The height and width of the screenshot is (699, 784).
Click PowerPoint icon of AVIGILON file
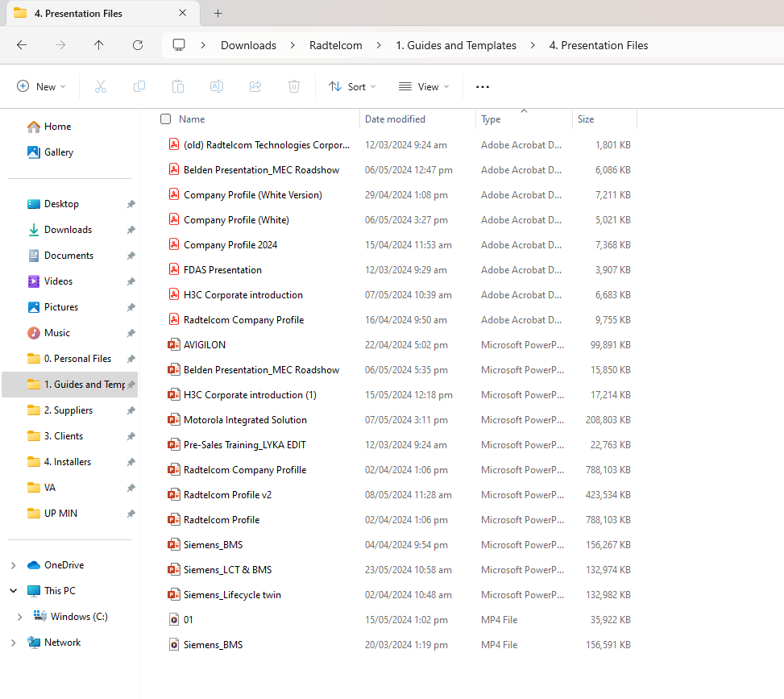point(173,345)
